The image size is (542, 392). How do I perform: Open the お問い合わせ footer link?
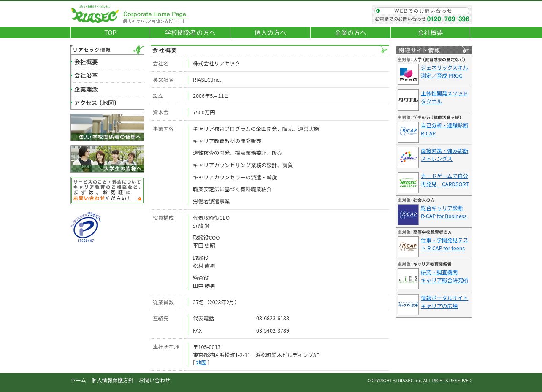(x=154, y=381)
